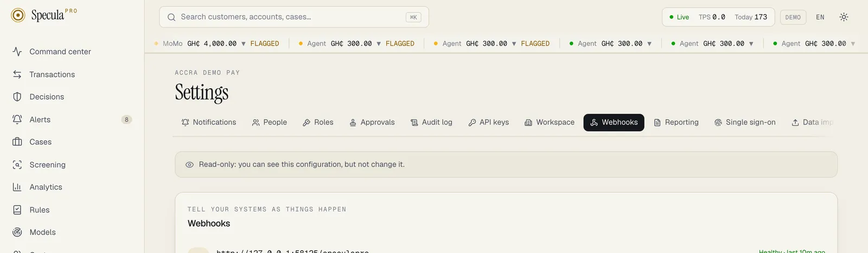
Task: Click the Screening scan icon
Action: tap(17, 165)
